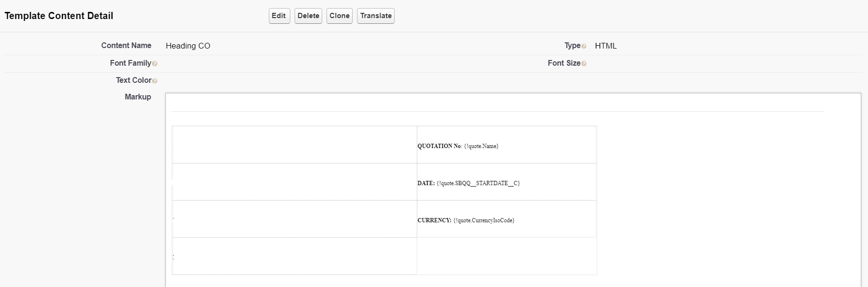Click the Heading CO content name value

click(x=188, y=46)
